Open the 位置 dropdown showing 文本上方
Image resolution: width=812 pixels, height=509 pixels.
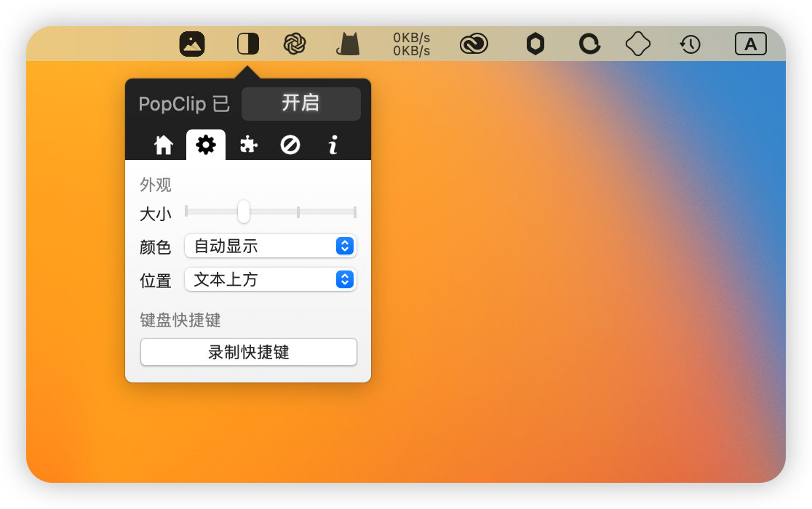point(271,279)
